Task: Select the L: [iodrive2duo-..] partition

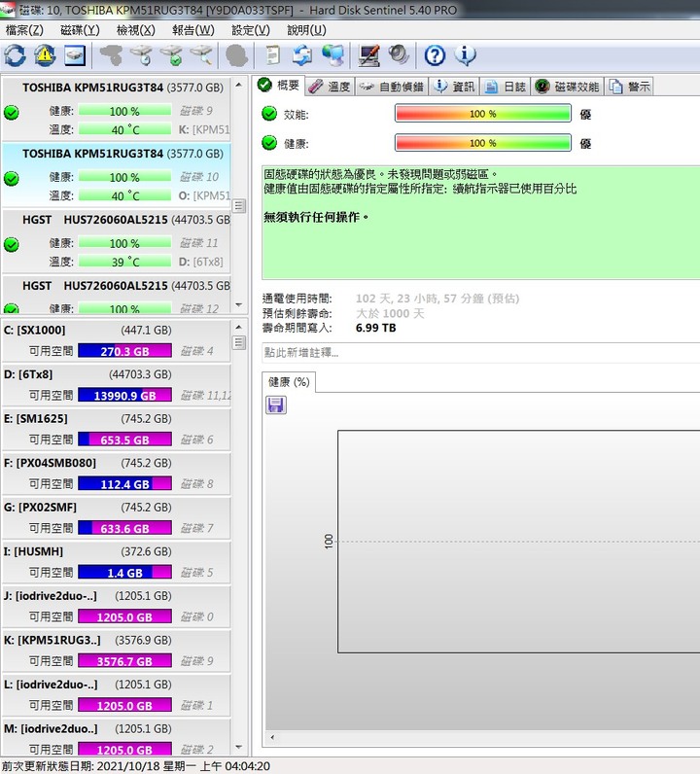Action: tap(117, 695)
